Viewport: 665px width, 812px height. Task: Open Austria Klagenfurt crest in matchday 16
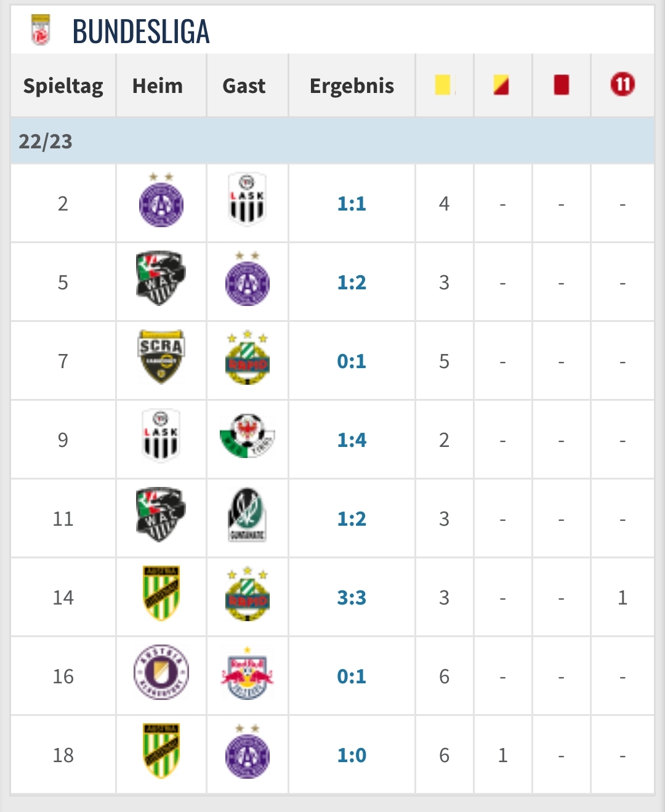tap(161, 672)
